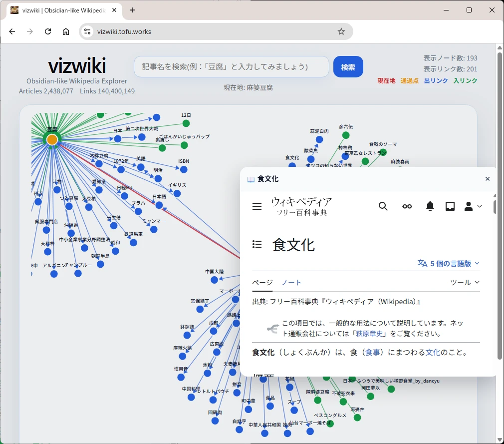The width and height of the screenshot is (504, 444).
Task: Select the ページ tab
Action: coord(262,283)
